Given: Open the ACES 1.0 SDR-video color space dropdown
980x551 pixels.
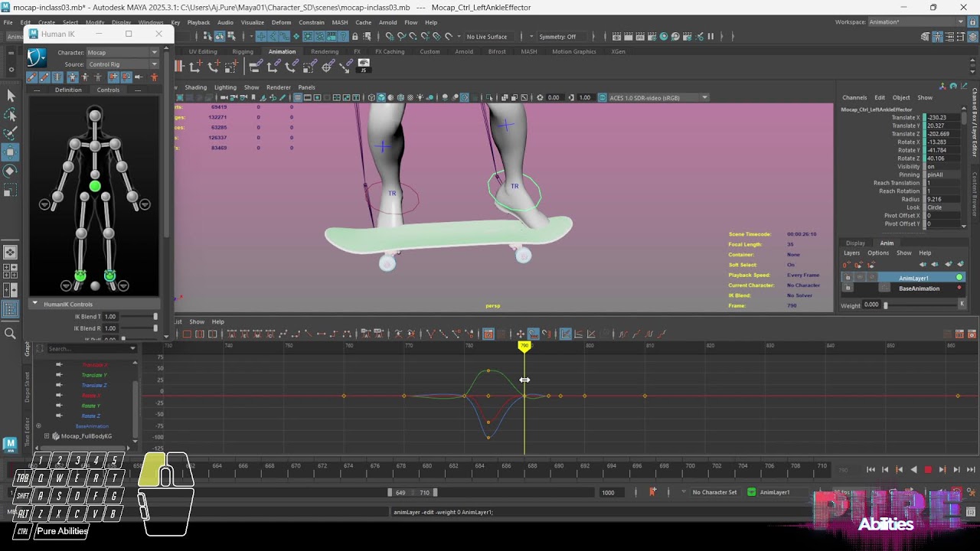Looking at the screenshot, I should (658, 97).
